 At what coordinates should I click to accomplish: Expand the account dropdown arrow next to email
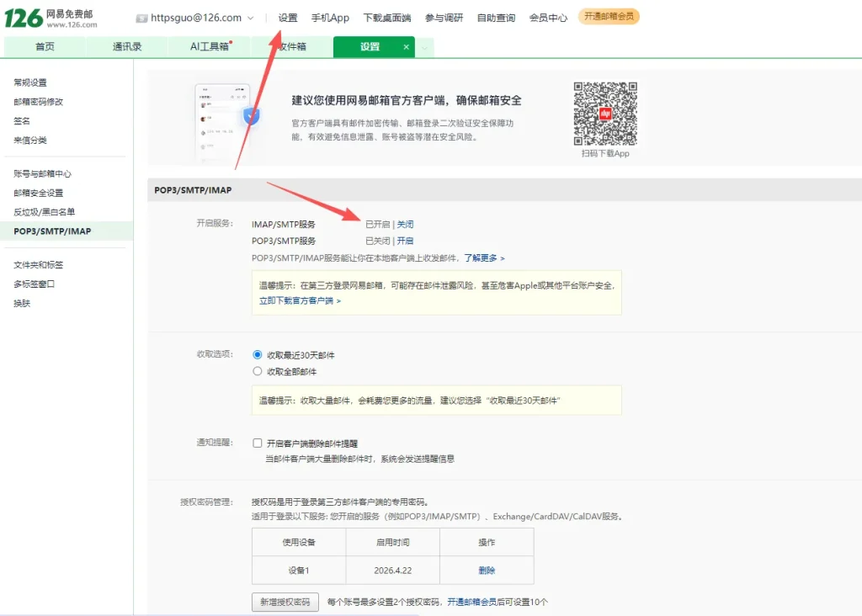(250, 18)
